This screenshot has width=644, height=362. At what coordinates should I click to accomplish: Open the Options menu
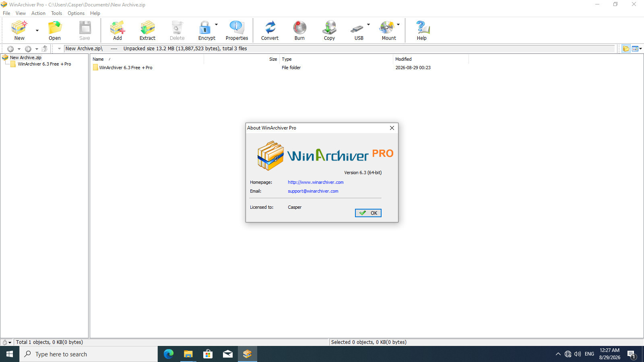(x=76, y=13)
